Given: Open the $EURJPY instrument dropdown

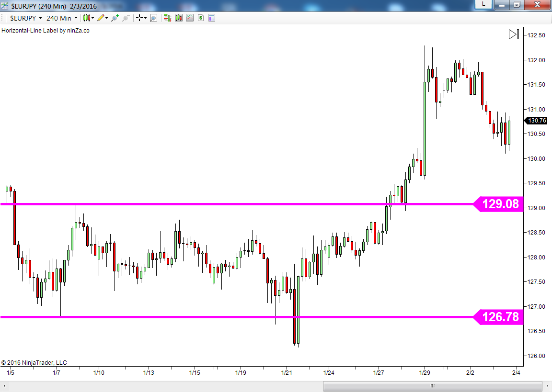Looking at the screenshot, I should tap(26, 18).
